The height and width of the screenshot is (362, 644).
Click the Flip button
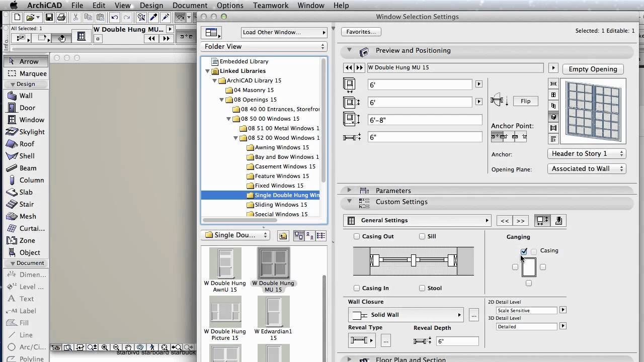[525, 101]
